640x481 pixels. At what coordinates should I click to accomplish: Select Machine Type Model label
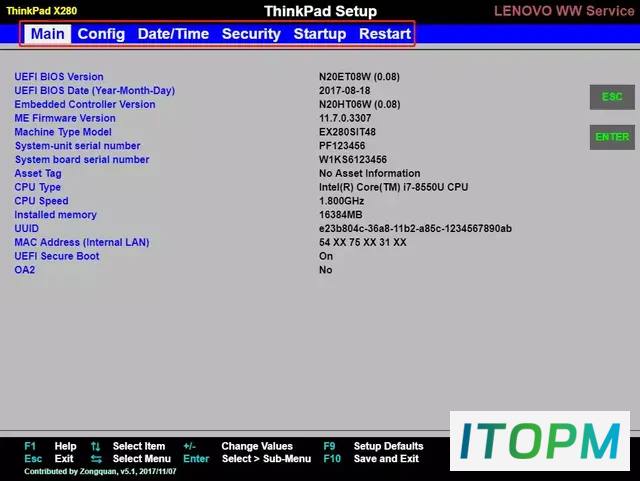click(x=63, y=132)
